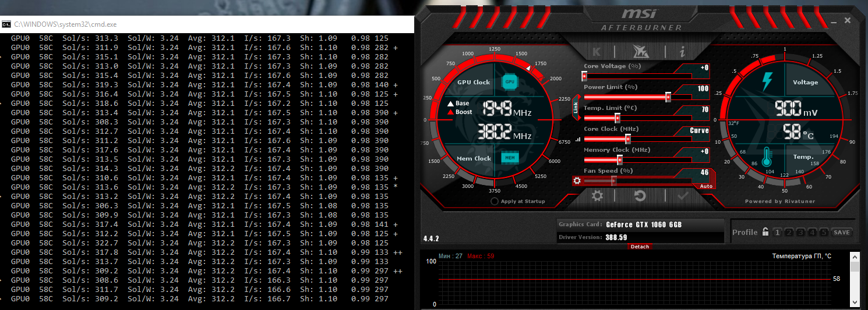Reset settings with the circular arrow icon
868x310 pixels.
pos(640,196)
